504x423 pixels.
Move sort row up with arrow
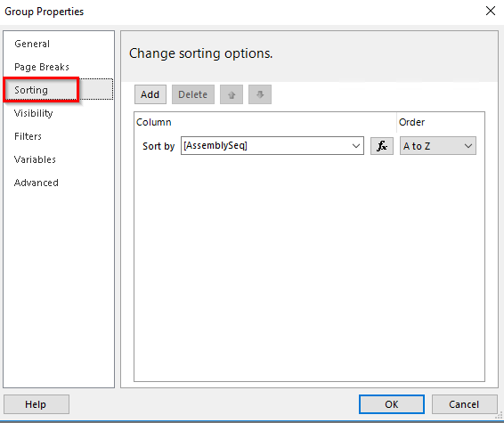232,94
